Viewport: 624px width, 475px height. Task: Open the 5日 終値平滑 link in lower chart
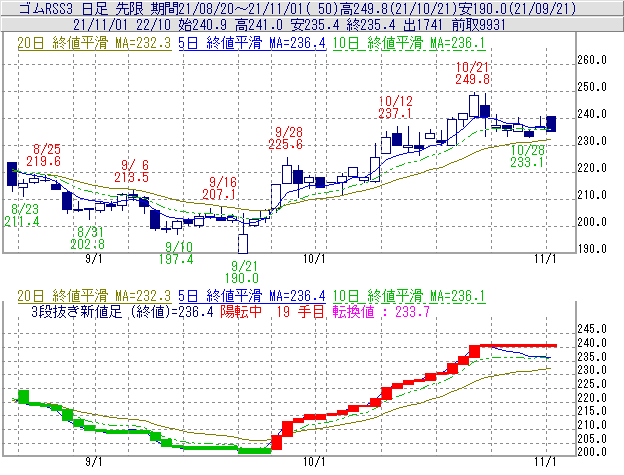point(252,296)
